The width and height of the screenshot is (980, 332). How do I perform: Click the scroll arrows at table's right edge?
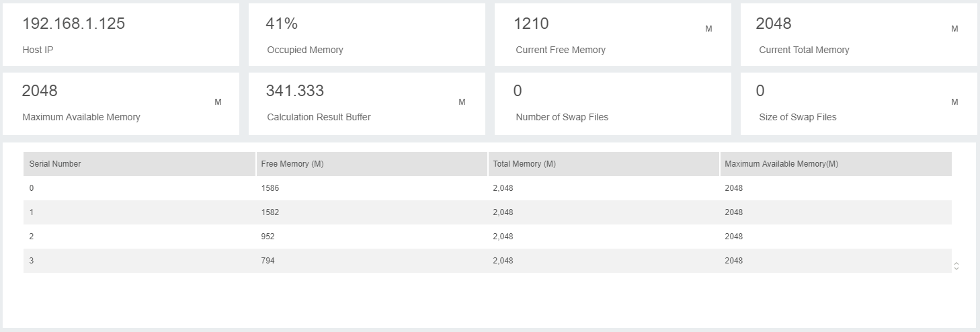click(956, 266)
